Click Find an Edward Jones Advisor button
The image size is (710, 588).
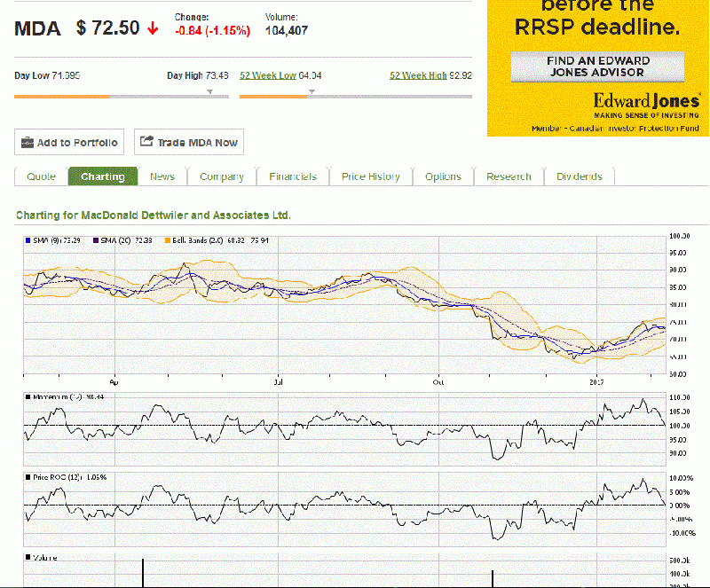pos(597,67)
